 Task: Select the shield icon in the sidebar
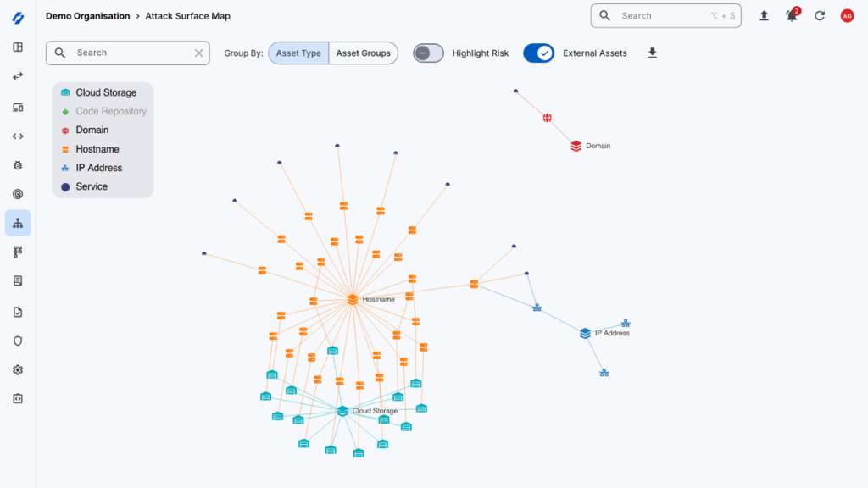pyautogui.click(x=17, y=341)
